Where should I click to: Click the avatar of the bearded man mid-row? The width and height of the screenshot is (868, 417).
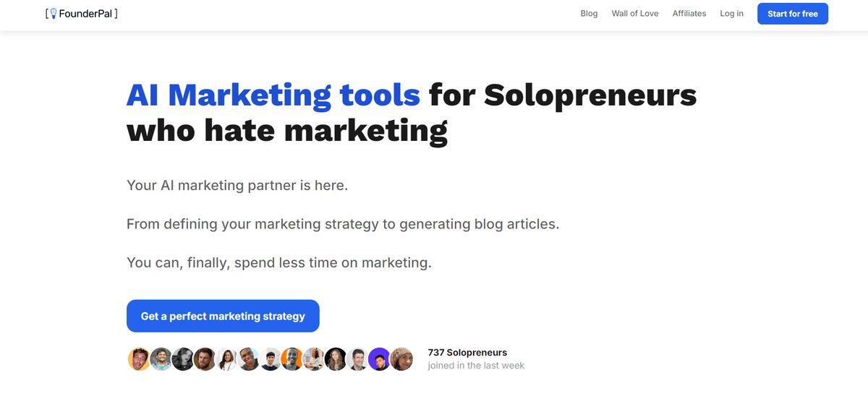pos(204,358)
